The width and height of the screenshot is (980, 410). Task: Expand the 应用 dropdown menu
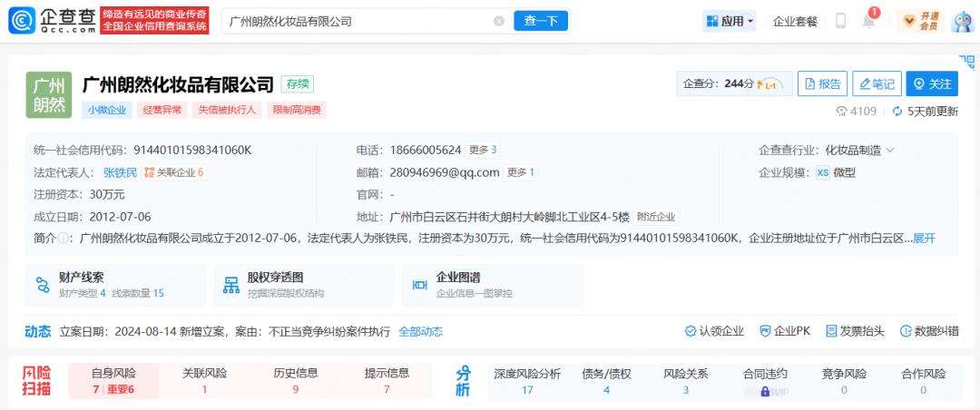pyautogui.click(x=730, y=21)
